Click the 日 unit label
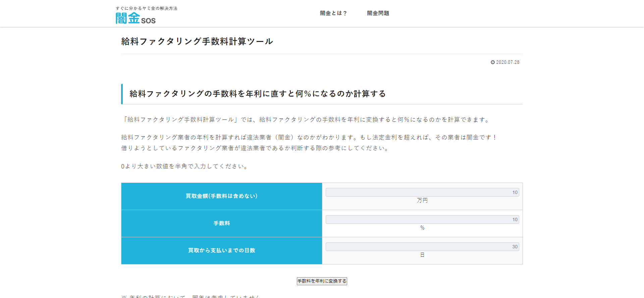Screen dimensions: 644x298 (422, 255)
